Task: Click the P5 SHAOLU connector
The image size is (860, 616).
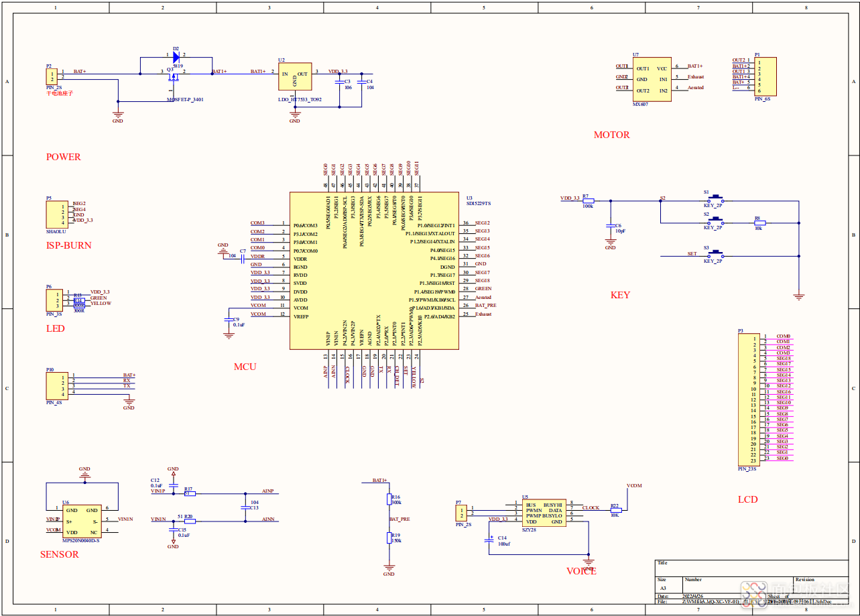Action: click(x=57, y=214)
